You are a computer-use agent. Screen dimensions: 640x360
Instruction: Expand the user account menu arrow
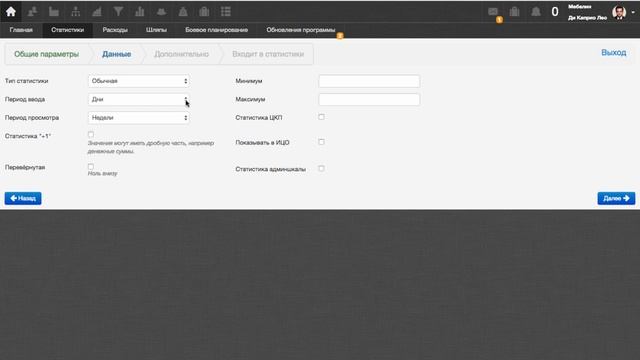[633, 12]
